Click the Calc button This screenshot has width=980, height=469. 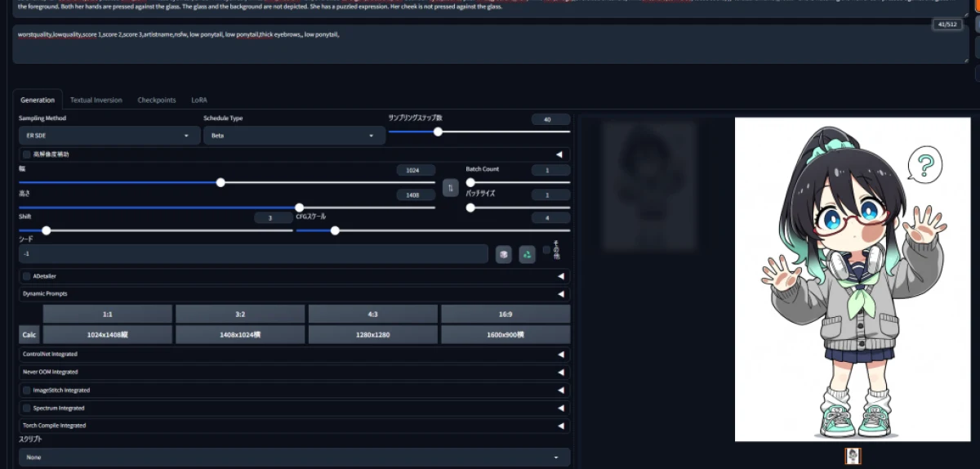[29, 335]
